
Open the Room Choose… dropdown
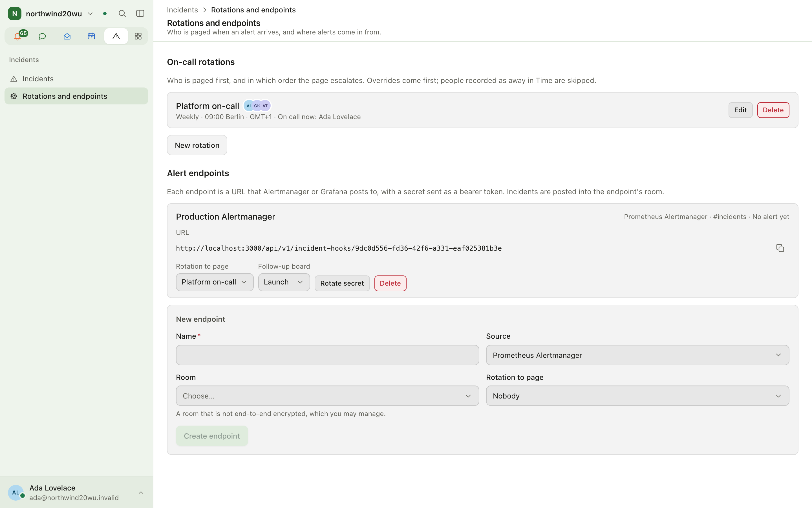(x=327, y=396)
